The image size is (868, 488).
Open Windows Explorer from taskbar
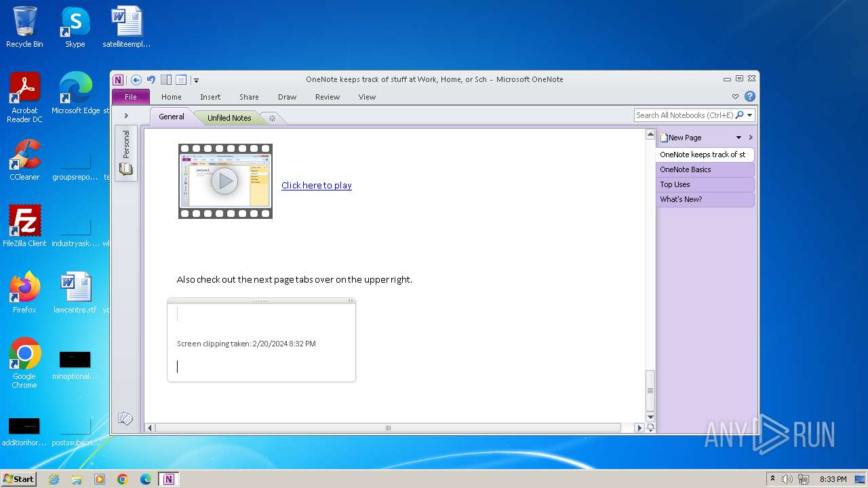click(x=77, y=479)
